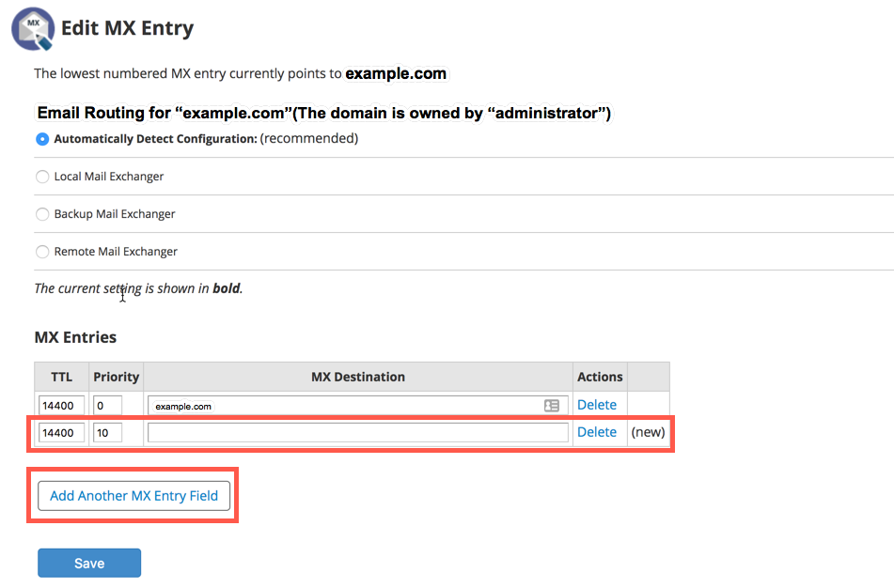
Task: Click Add Another MX Entry Field button
Action: click(133, 496)
